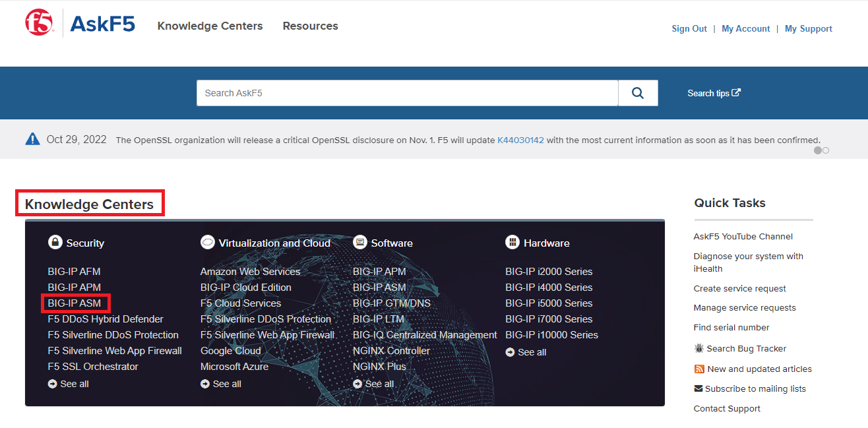The image size is (868, 428).
Task: Open BIG-IP Cloud Edition
Action: [x=246, y=287]
